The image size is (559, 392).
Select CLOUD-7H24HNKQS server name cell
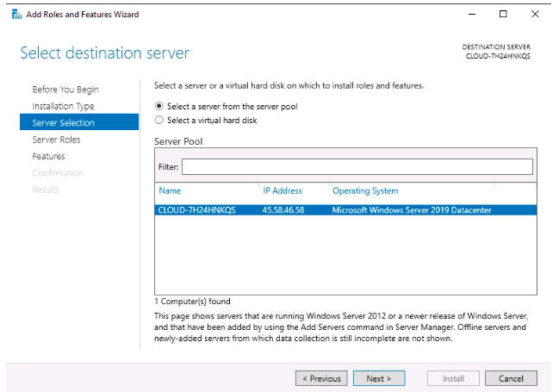point(196,210)
